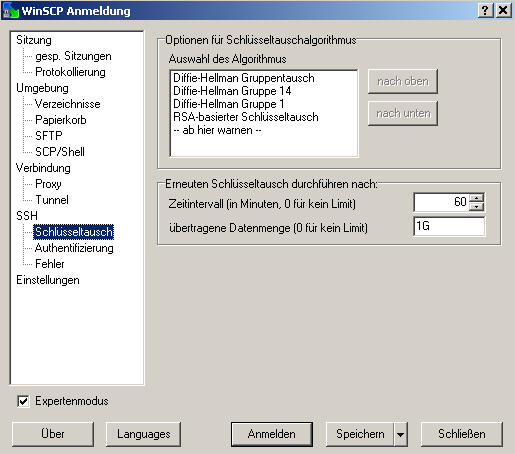This screenshot has width=515, height=454.
Task: Click the WinSCP title bar icon
Action: tap(10, 11)
